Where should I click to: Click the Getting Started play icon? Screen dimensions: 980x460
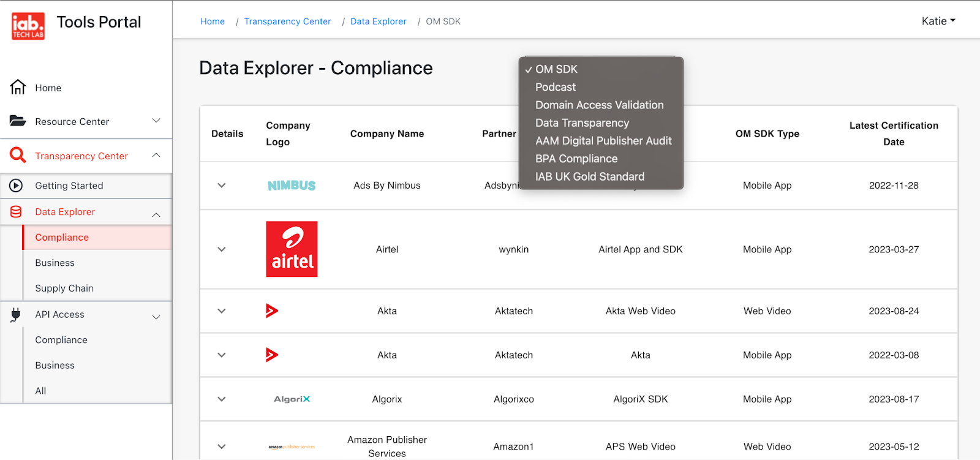pos(17,186)
